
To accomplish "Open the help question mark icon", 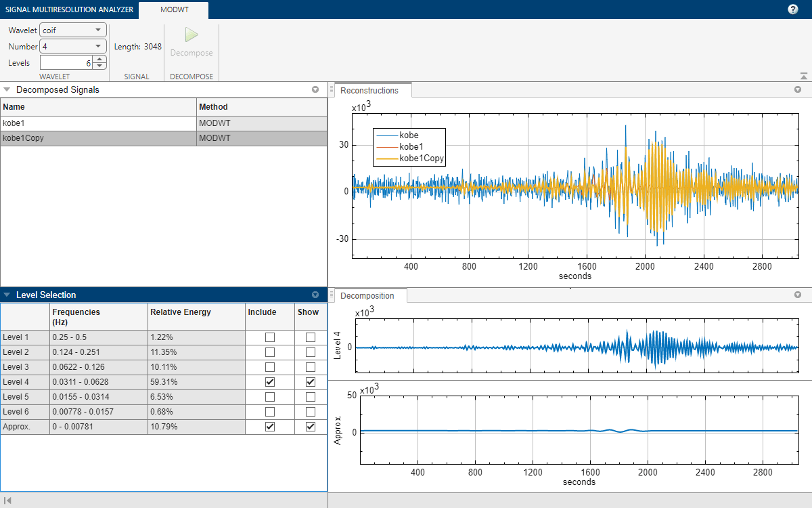I will [x=793, y=9].
